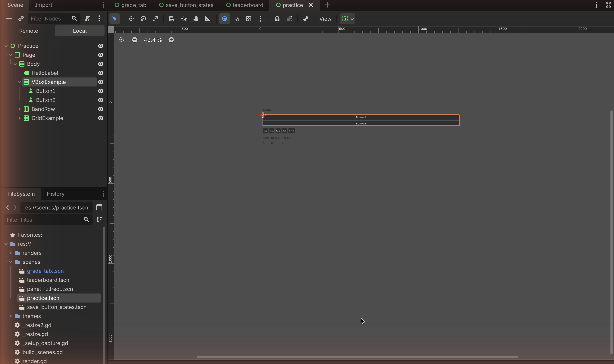Screen dimensions: 614x364
Task: Click the list select tool icon
Action: point(172,19)
